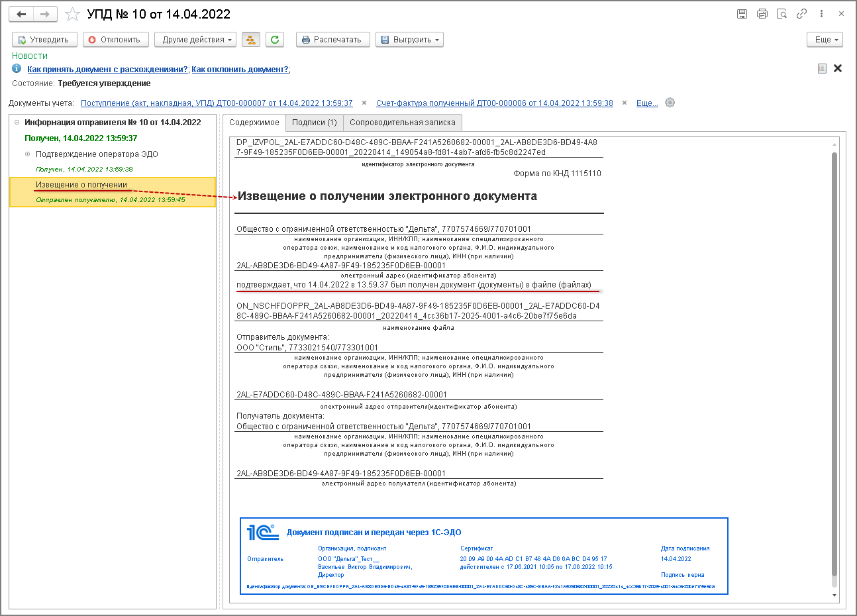Click the 1С logo in signature stamp

[262, 532]
